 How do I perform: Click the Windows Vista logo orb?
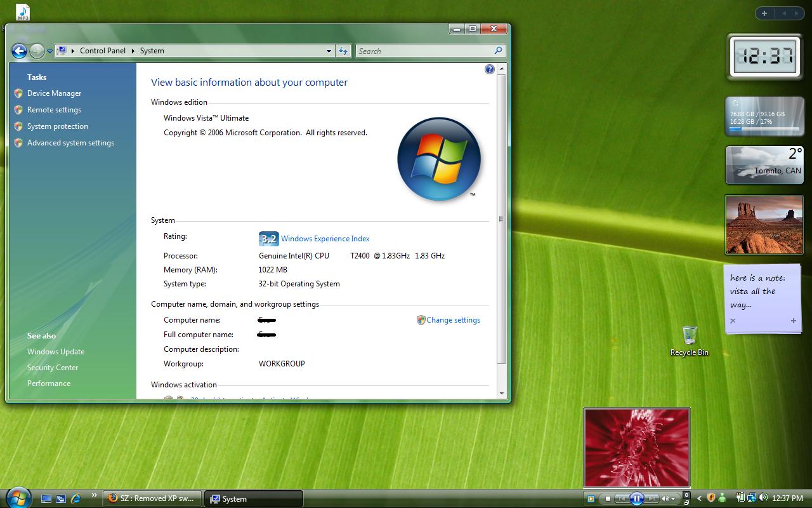point(439,159)
